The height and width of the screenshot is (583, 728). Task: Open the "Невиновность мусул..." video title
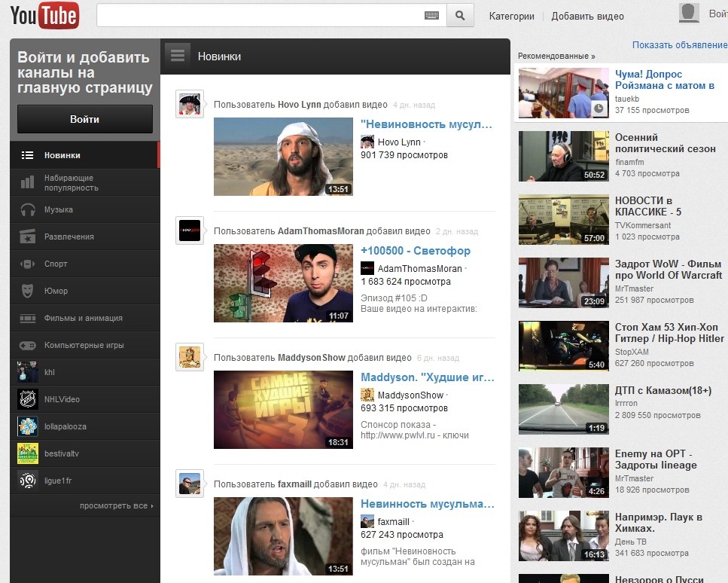click(x=426, y=124)
